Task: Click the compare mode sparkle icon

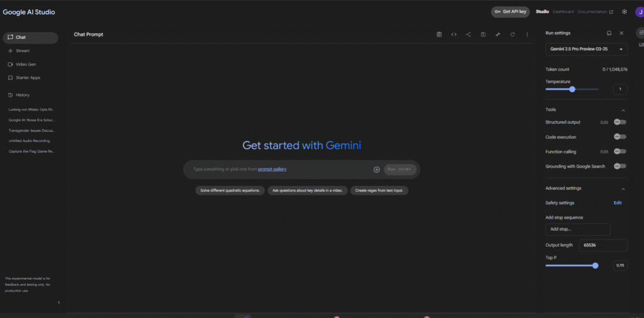Action: pos(498,35)
